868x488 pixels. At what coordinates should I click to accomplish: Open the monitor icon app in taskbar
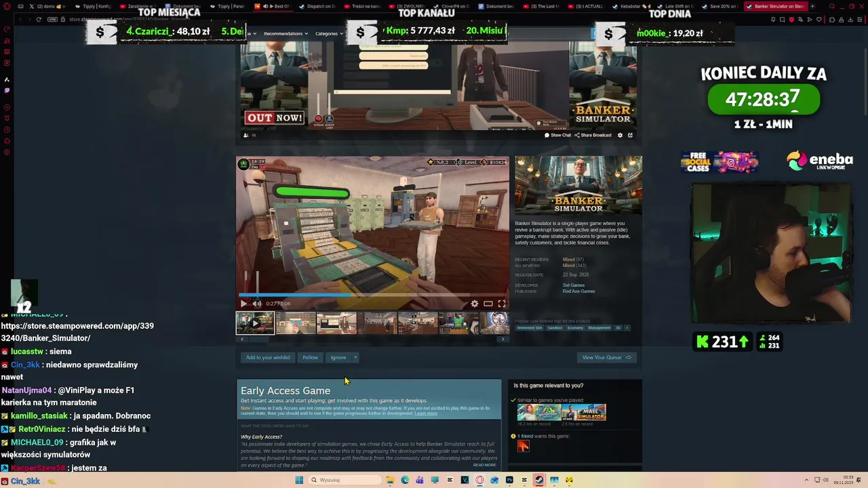point(435,480)
